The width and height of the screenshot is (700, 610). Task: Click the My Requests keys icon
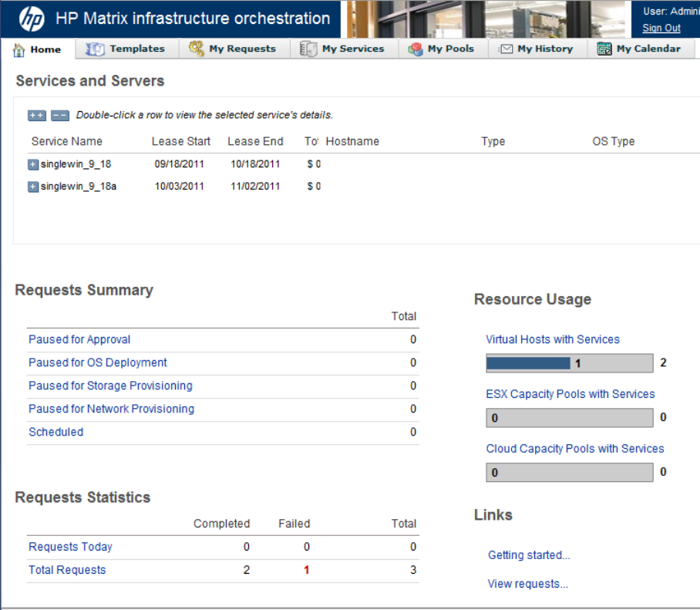197,49
